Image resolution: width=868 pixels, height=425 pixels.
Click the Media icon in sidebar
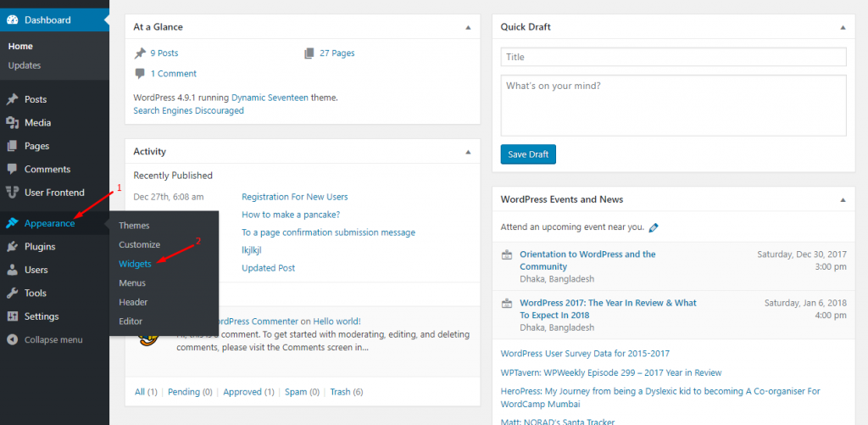coord(12,123)
